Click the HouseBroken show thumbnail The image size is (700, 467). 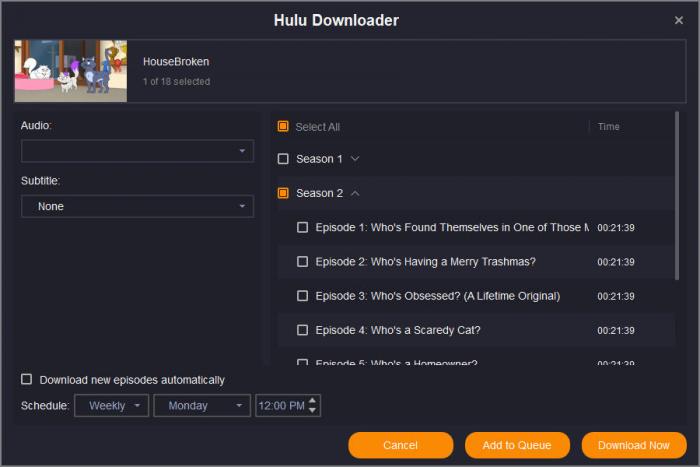point(71,71)
